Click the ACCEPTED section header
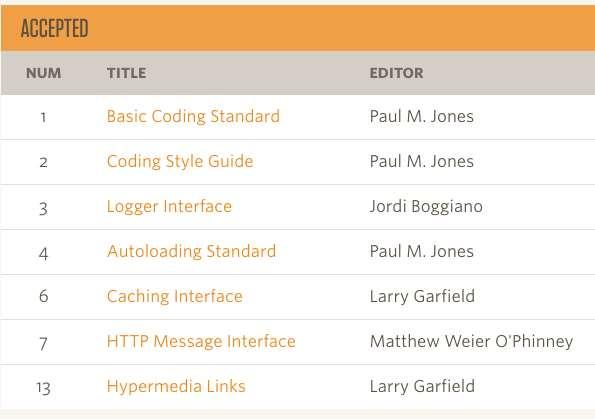This screenshot has width=595, height=419. pyautogui.click(x=54, y=28)
